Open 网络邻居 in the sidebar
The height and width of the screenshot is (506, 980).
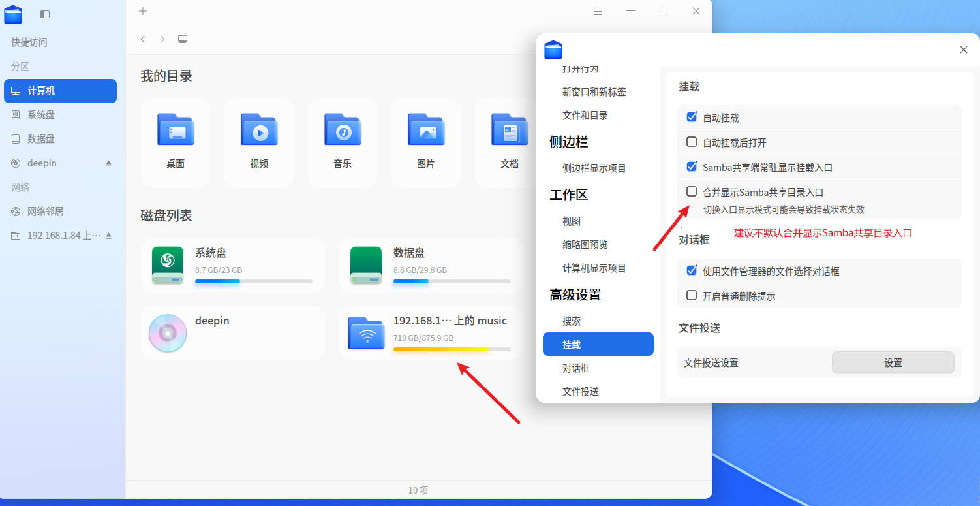click(60, 212)
